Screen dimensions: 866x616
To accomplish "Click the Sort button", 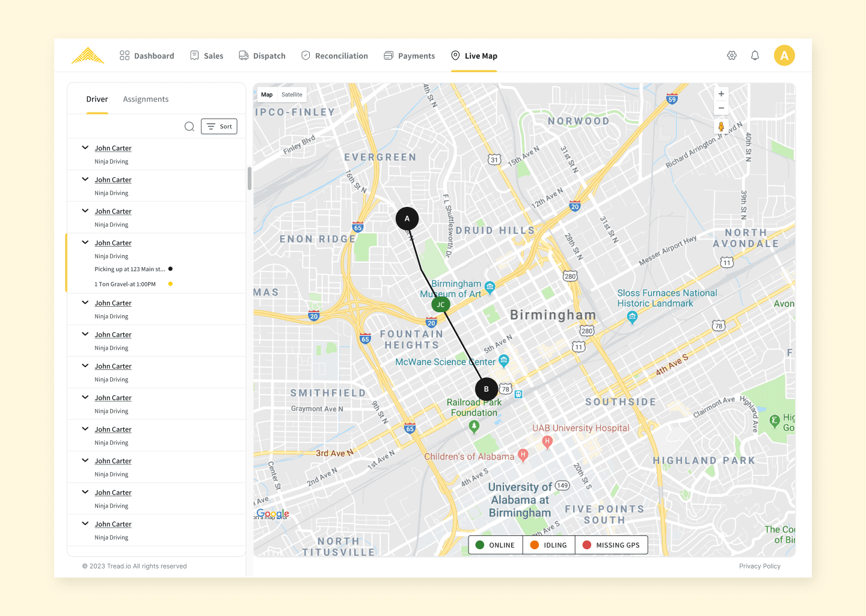I will tap(219, 126).
